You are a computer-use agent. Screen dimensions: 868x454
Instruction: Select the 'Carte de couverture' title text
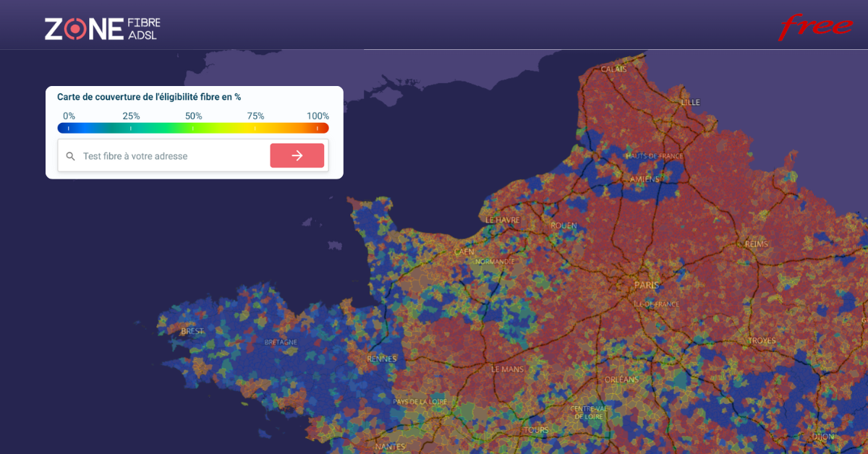(149, 97)
